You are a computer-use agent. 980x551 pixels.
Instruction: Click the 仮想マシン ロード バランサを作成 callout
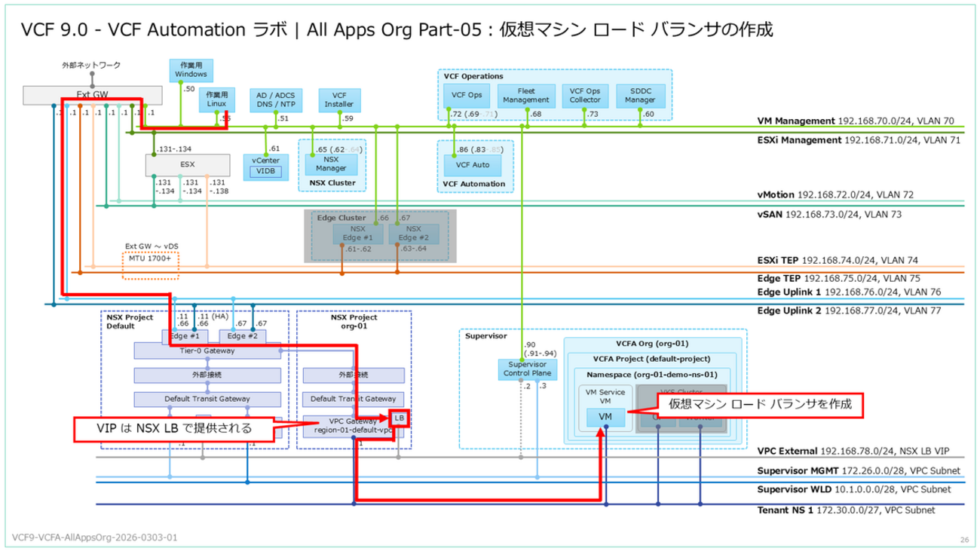pos(761,404)
